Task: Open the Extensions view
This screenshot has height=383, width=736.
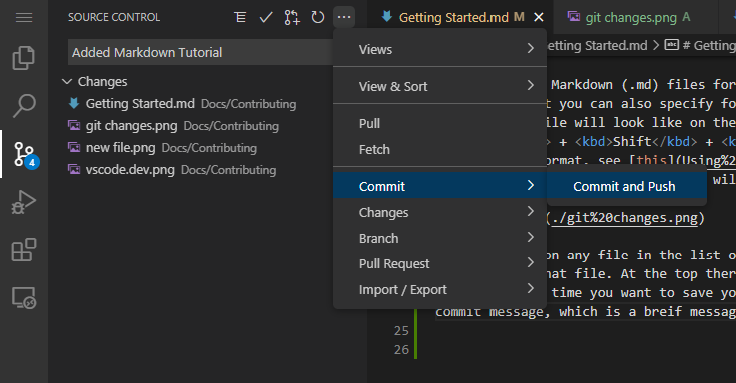Action: click(23, 250)
